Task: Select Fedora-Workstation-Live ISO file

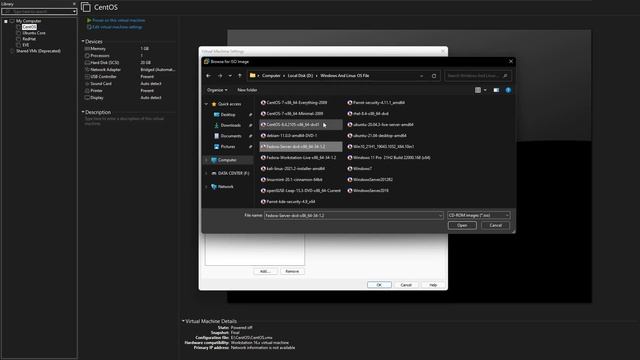Action: tap(298, 158)
